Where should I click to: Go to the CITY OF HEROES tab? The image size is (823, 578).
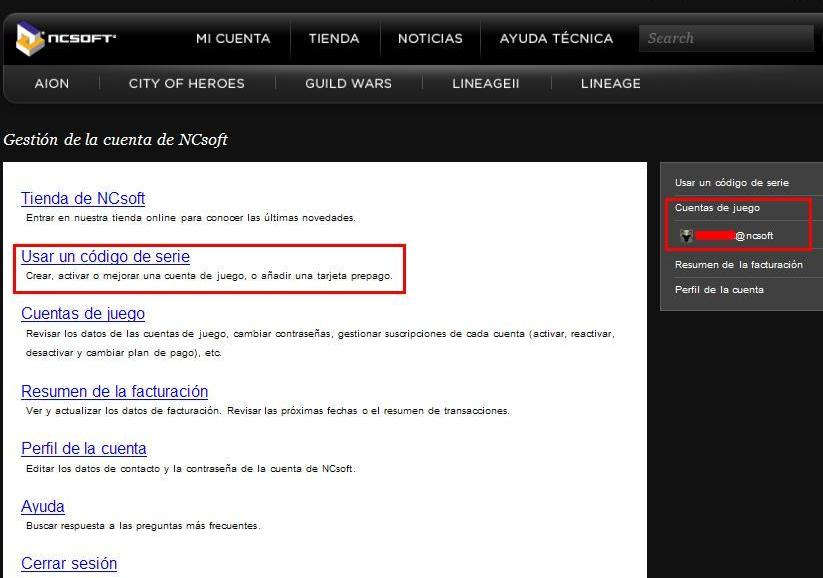pyautogui.click(x=186, y=83)
